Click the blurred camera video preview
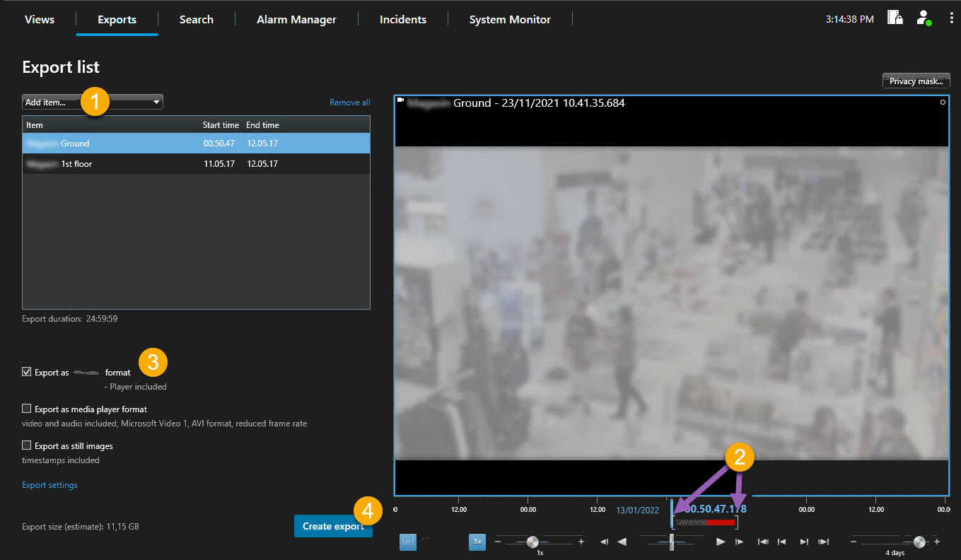Image resolution: width=961 pixels, height=560 pixels. click(x=671, y=303)
